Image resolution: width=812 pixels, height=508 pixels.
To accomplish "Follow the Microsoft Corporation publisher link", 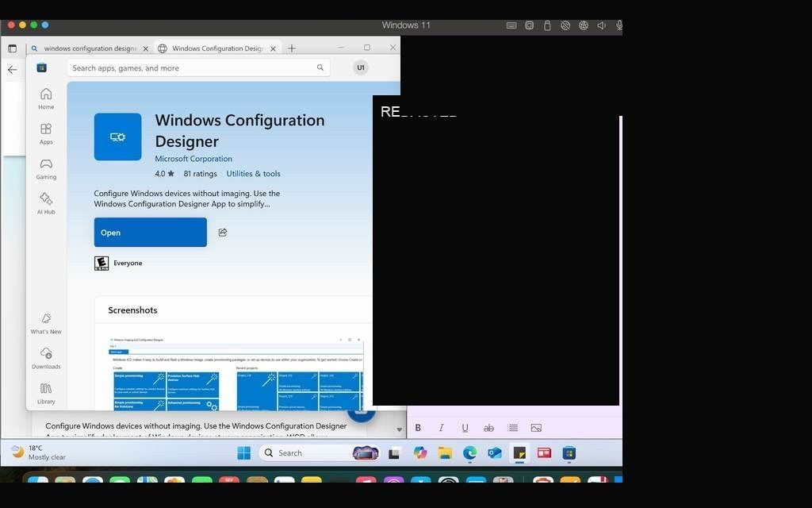I will point(193,159).
